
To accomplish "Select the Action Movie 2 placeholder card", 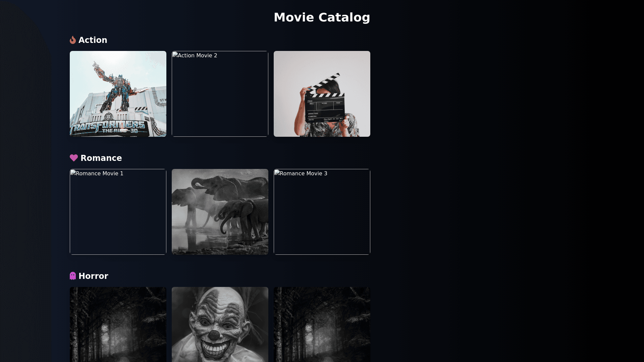I will [220, 94].
